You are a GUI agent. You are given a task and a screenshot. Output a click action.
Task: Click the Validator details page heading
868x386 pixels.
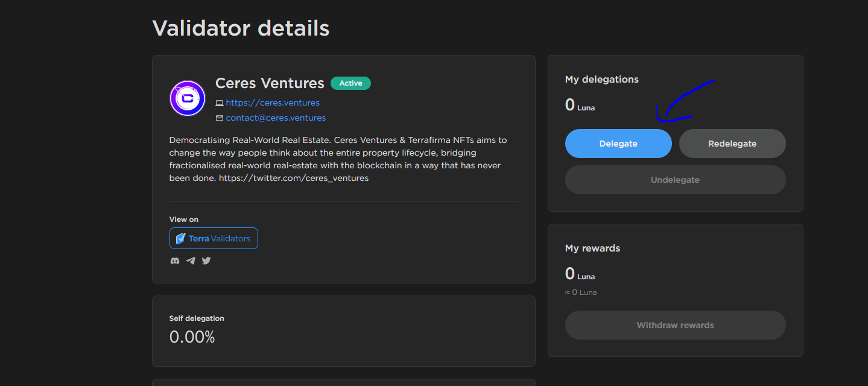241,28
